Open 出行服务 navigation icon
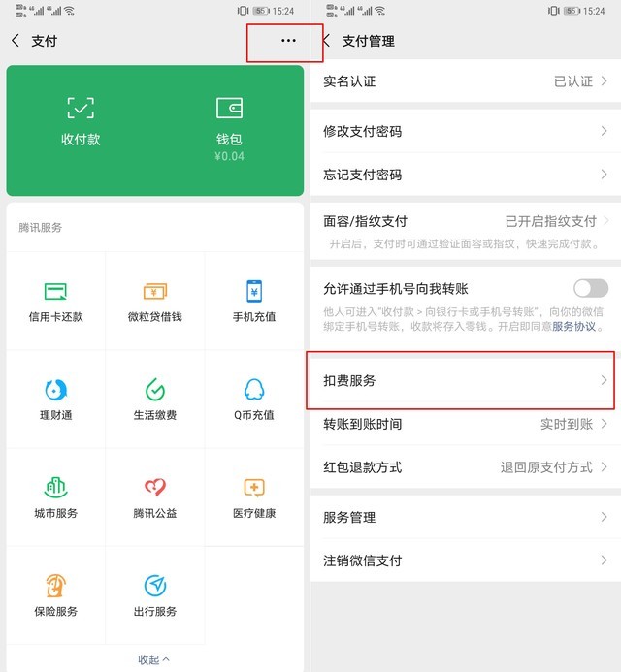Viewport: 621px width, 672px height. click(155, 586)
